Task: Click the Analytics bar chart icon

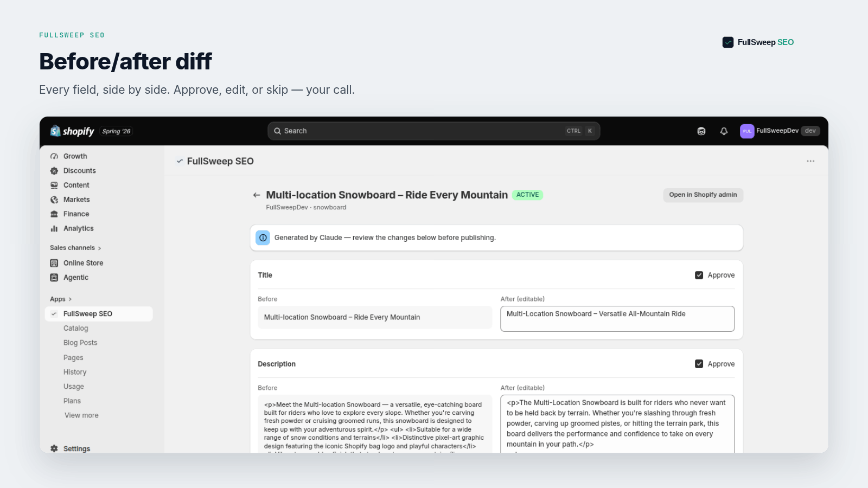Action: (x=54, y=229)
